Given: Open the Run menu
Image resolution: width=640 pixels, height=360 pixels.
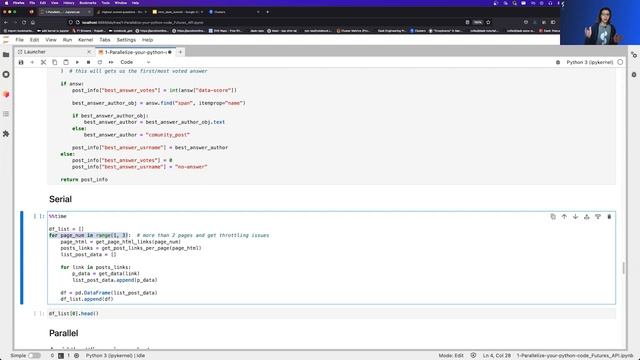Looking at the screenshot, I should coord(67,40).
